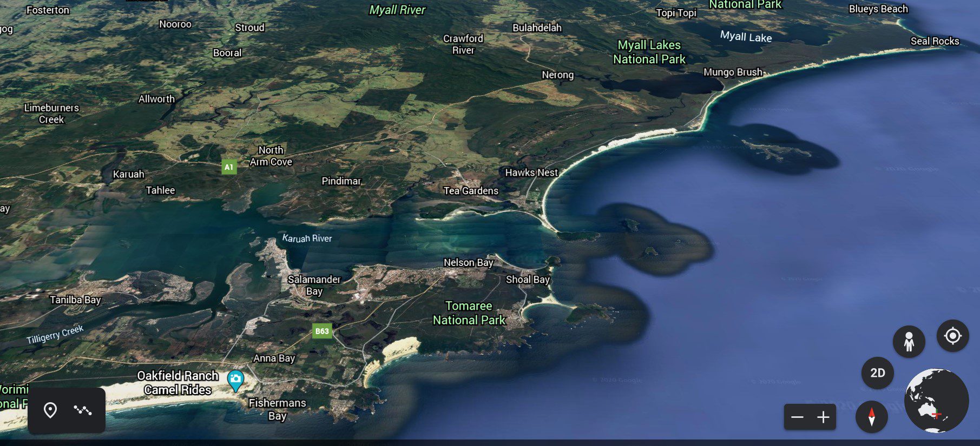This screenshot has width=980, height=446.
Task: Click the Nerong label
Action: click(558, 75)
